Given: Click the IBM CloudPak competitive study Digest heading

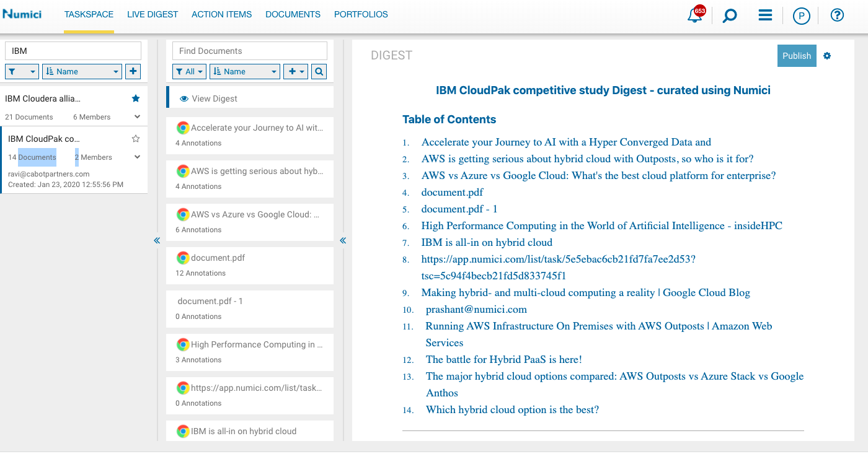Looking at the screenshot, I should coord(603,90).
